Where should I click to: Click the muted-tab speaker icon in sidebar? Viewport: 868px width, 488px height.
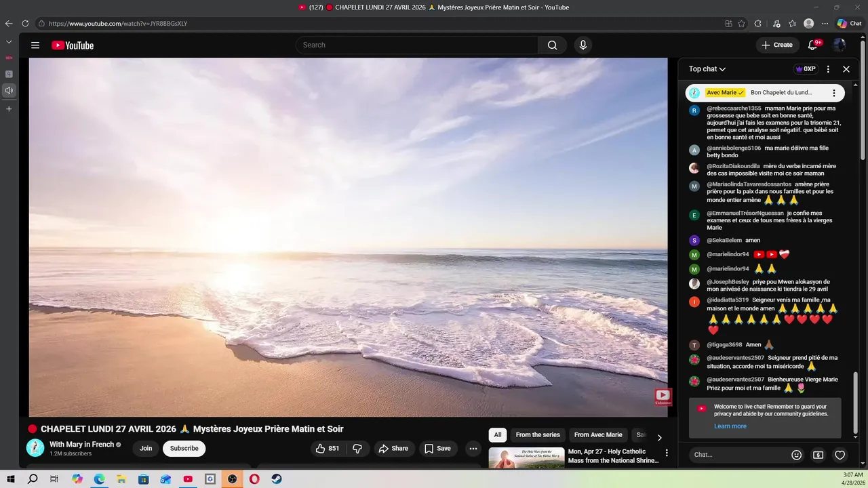(9, 90)
